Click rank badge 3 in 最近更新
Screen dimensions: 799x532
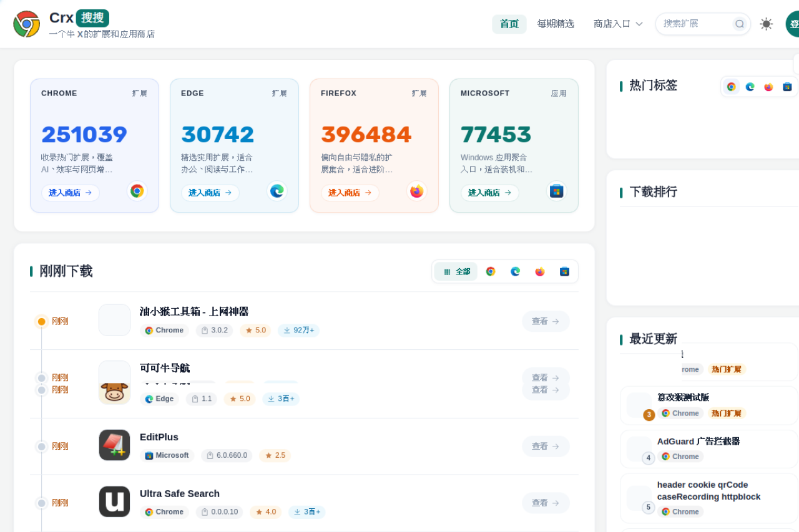pyautogui.click(x=649, y=415)
